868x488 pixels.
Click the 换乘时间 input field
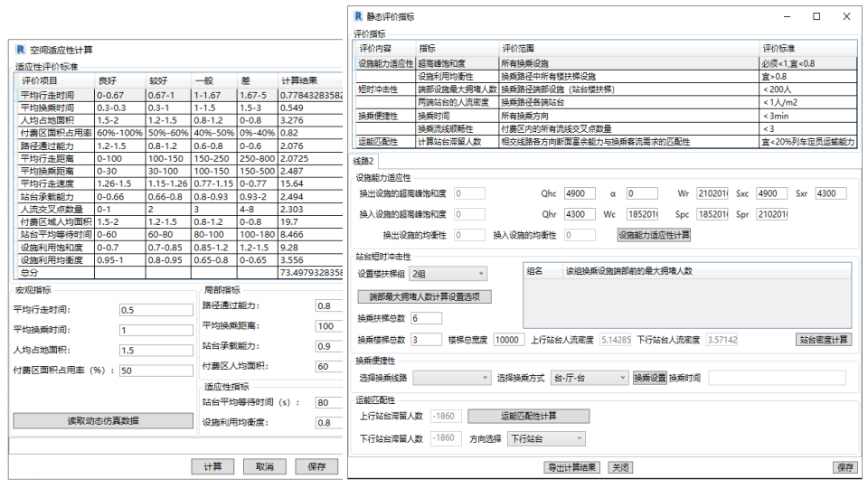tap(778, 378)
